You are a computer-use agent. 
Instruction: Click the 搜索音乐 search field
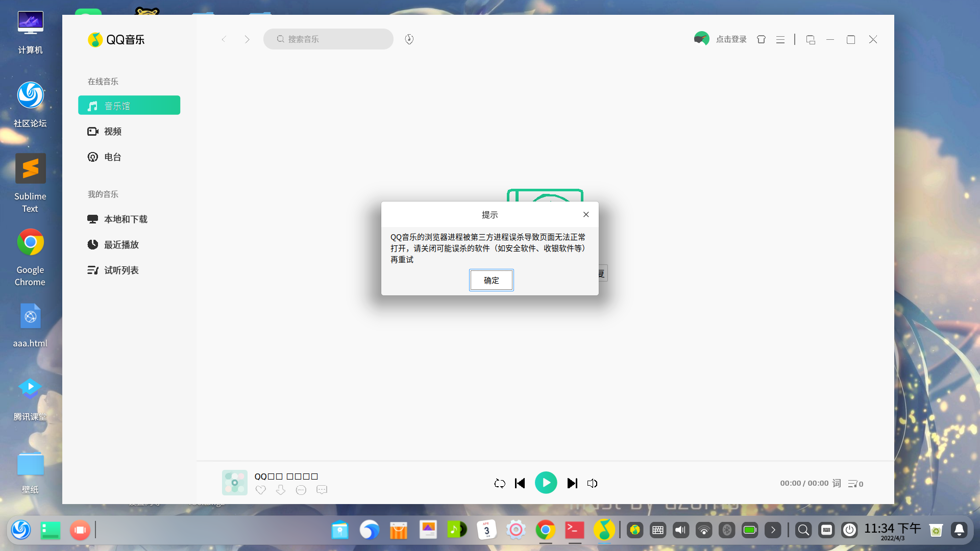[x=328, y=39]
